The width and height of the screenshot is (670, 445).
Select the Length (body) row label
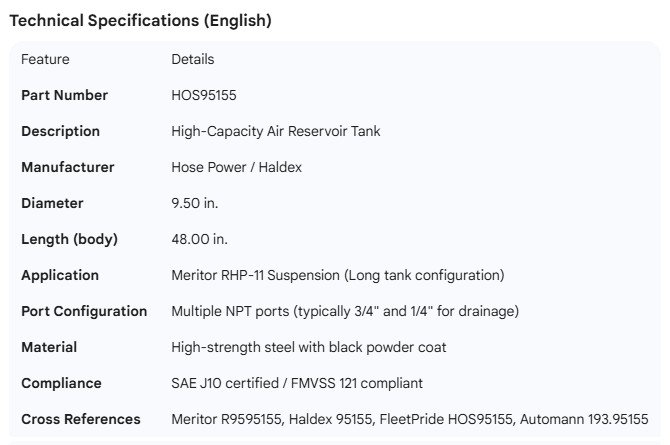(x=70, y=240)
